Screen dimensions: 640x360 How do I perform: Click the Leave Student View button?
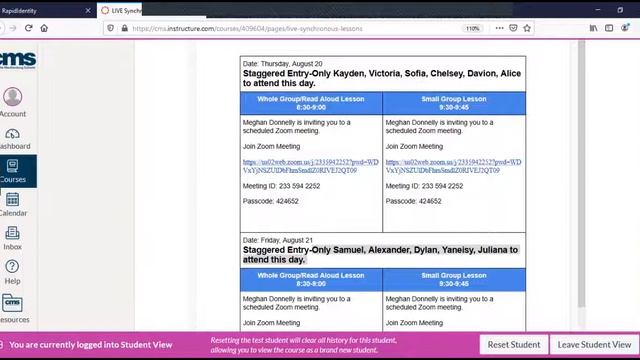coord(594,344)
